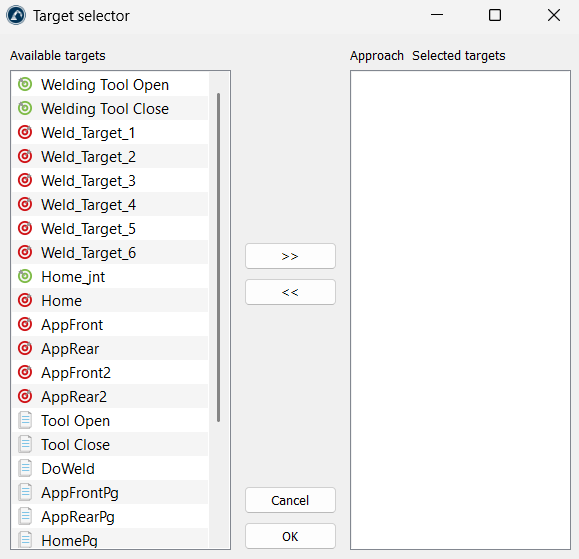Screen dimensions: 579x559
Task: Click inside the empty Selected targets list
Action: point(460,310)
